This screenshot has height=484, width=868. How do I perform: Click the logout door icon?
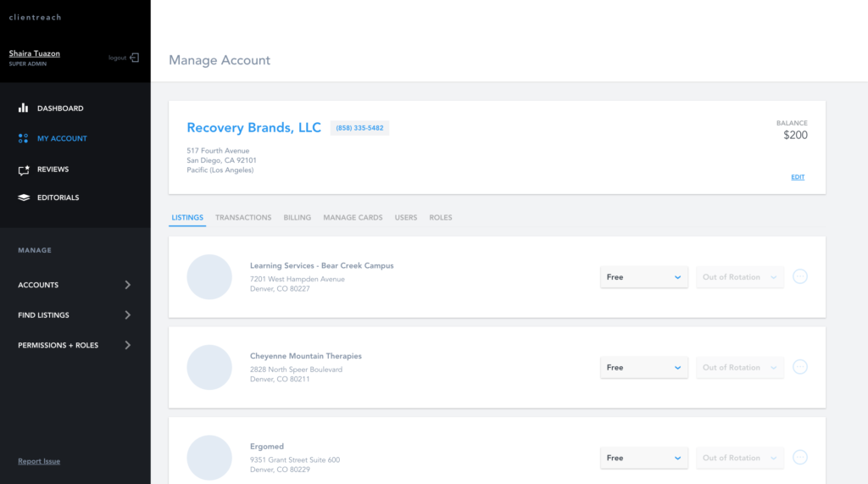pos(134,58)
